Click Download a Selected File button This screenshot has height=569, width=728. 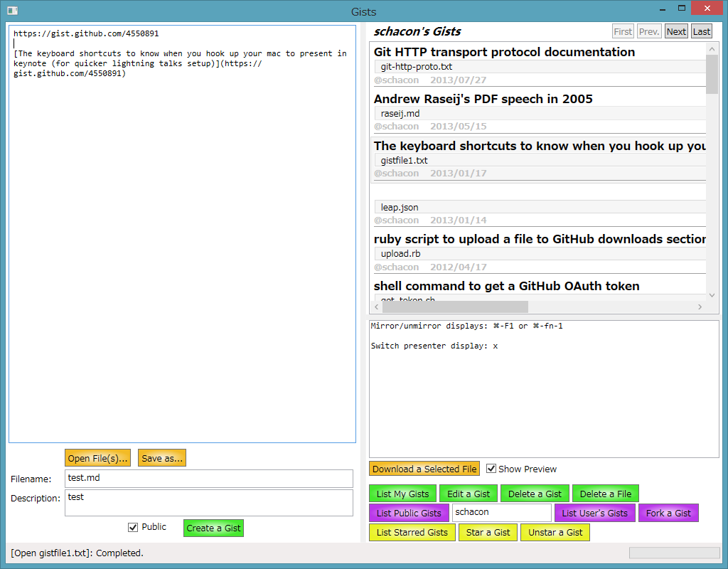(424, 469)
